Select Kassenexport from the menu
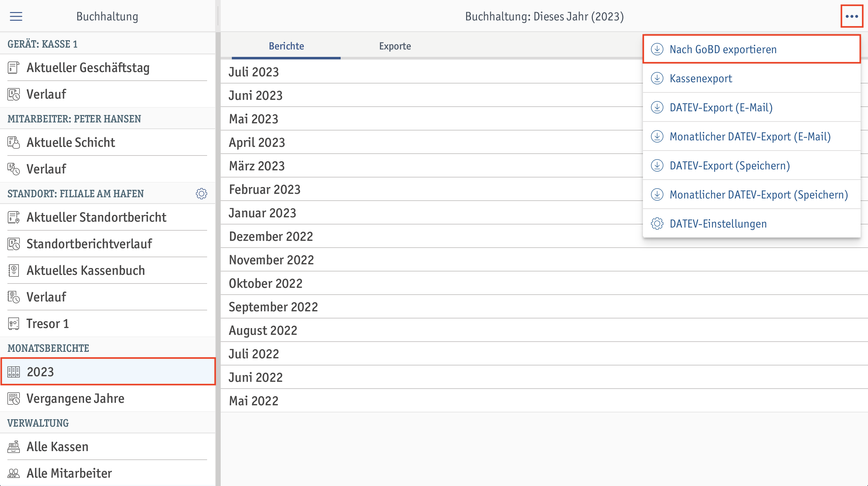 pos(752,78)
